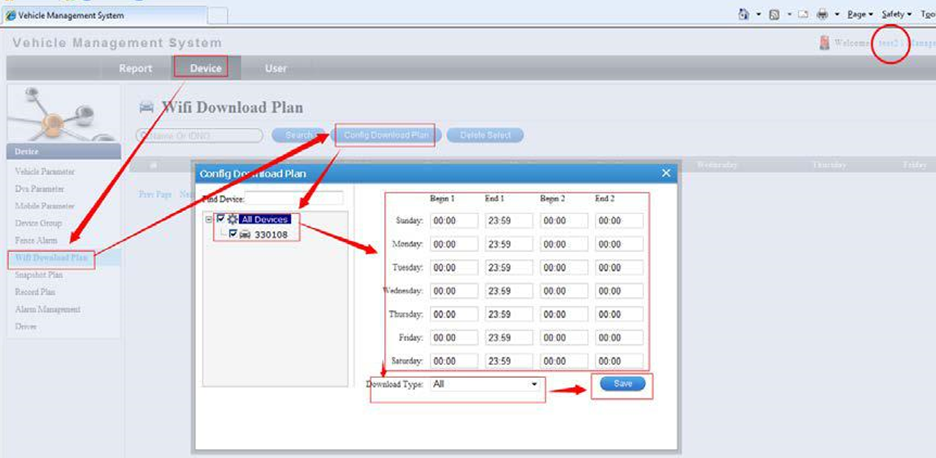The height and width of the screenshot is (458, 936).
Task: Open Dvr Parameter in sidebar
Action: (39, 189)
